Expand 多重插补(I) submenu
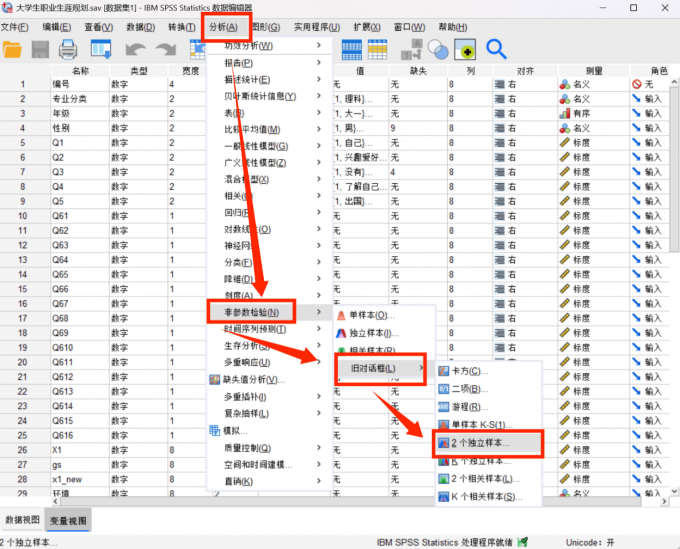This screenshot has height=549, width=680. [x=269, y=397]
